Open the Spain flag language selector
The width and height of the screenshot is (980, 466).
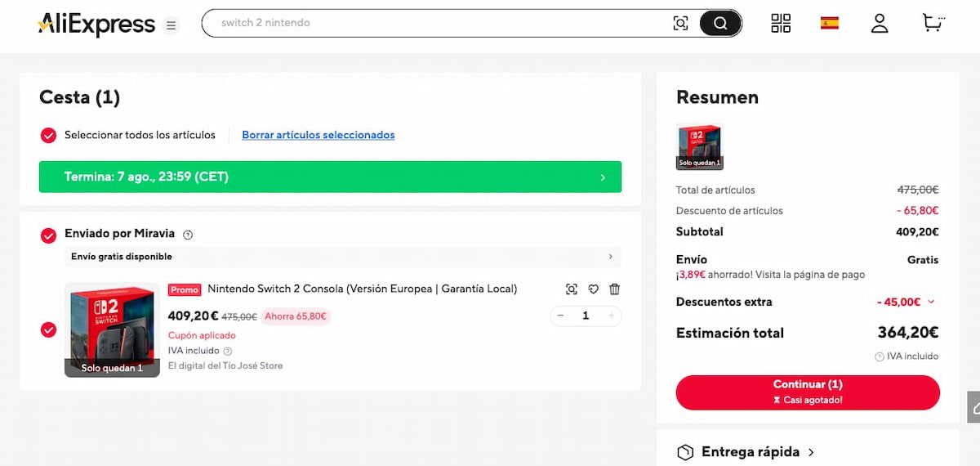tap(830, 23)
